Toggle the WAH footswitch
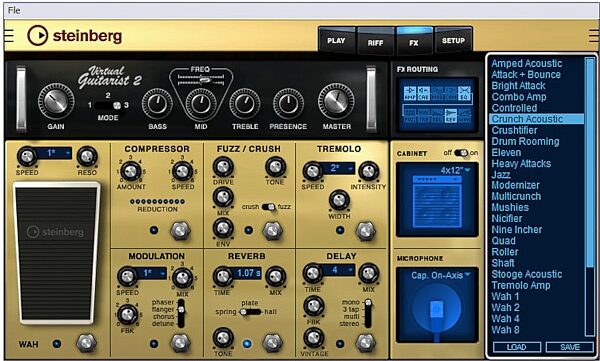The width and height of the screenshot is (600, 361). click(86, 343)
